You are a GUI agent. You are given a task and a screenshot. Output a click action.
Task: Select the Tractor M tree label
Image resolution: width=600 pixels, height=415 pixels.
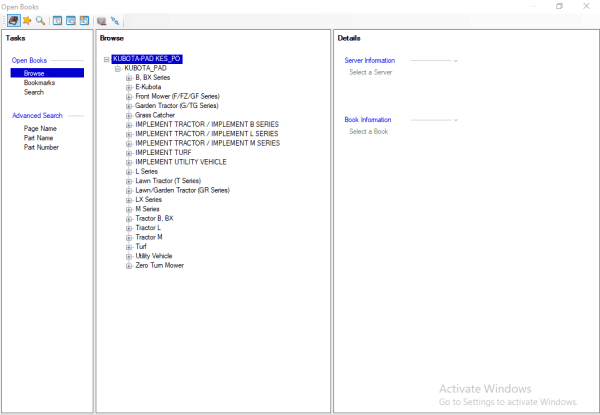click(x=149, y=237)
